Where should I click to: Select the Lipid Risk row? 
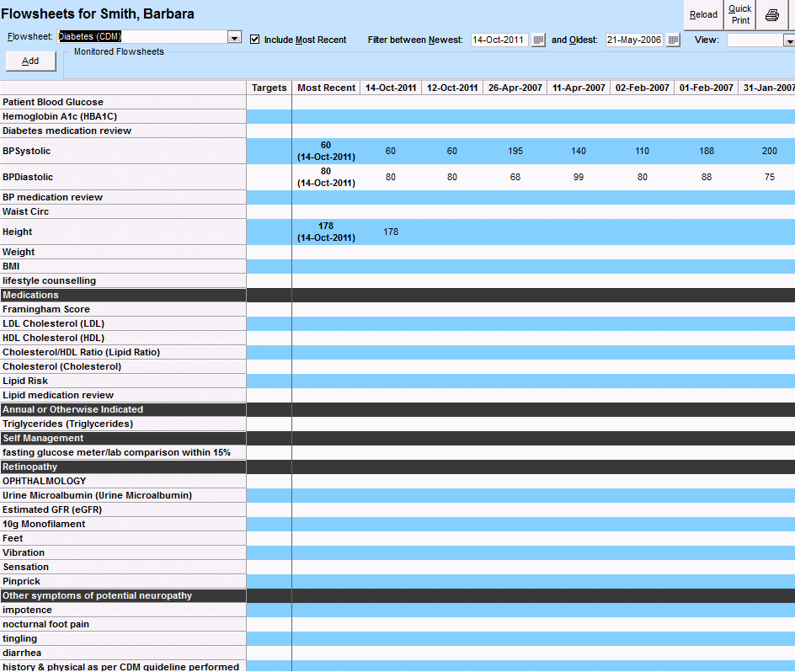[x=123, y=381]
